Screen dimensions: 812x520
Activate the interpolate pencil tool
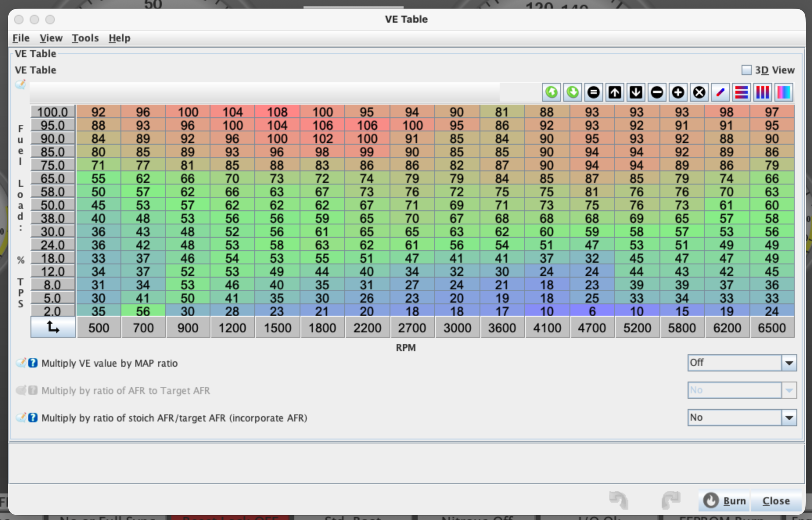(x=720, y=92)
